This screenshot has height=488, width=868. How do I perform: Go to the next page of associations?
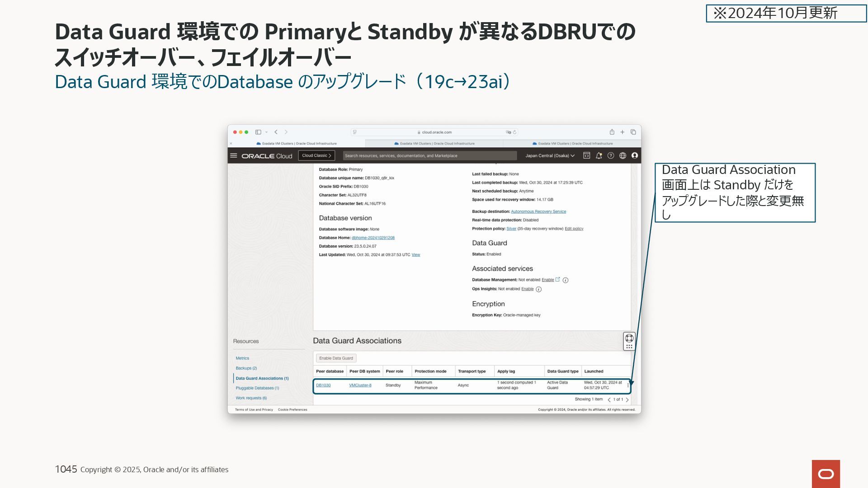click(627, 399)
